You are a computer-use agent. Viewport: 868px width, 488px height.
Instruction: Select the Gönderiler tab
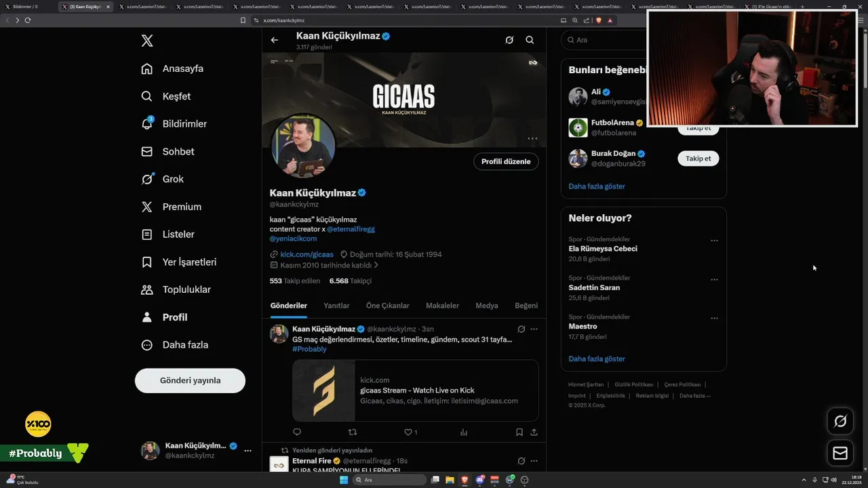pos(289,306)
